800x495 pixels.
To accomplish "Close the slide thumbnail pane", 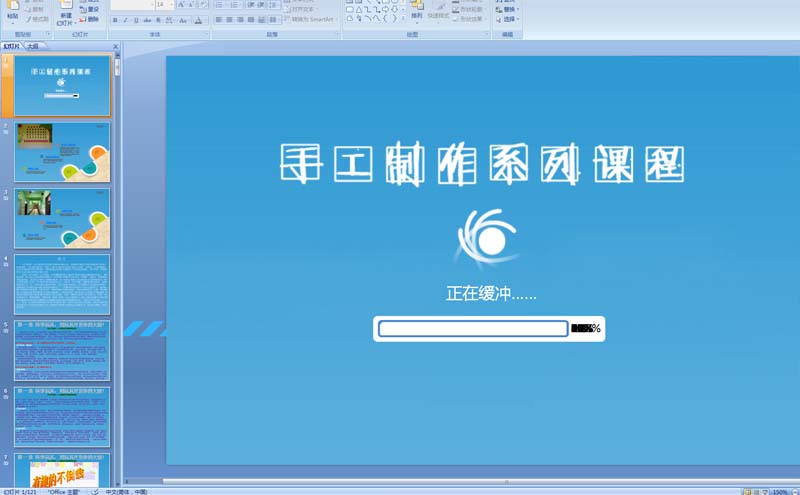I will coord(115,46).
